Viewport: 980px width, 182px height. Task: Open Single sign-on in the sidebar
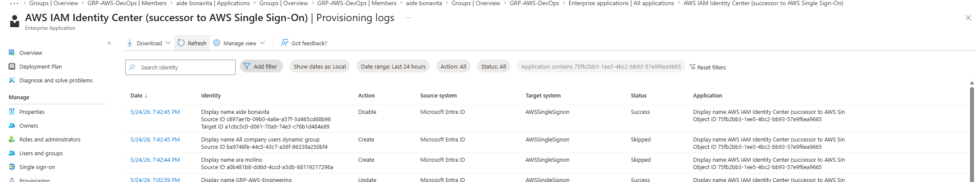(x=37, y=167)
